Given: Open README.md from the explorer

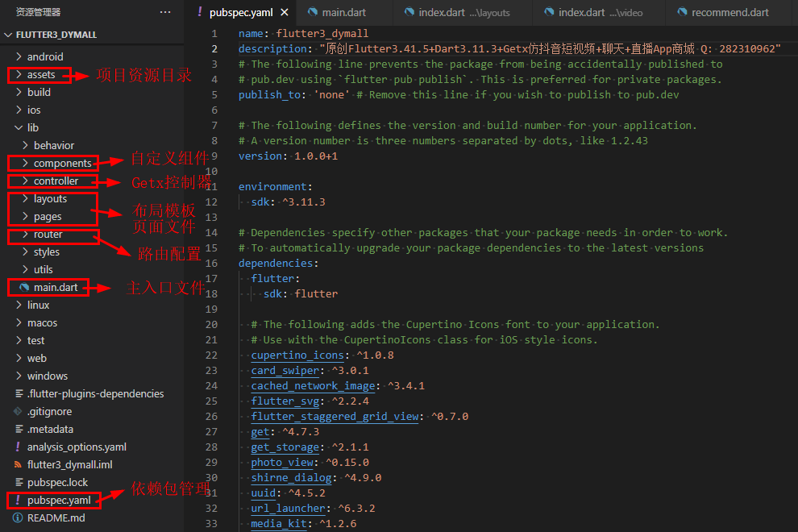Looking at the screenshot, I should [56, 517].
